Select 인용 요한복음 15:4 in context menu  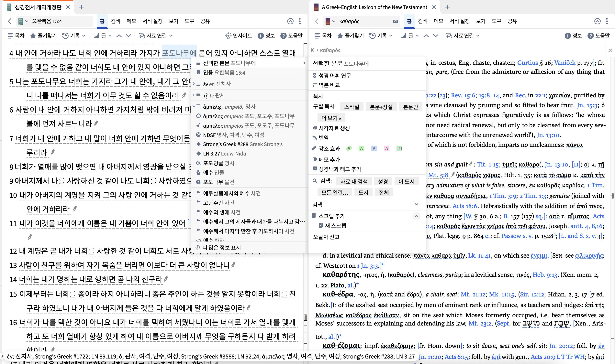tap(250, 73)
